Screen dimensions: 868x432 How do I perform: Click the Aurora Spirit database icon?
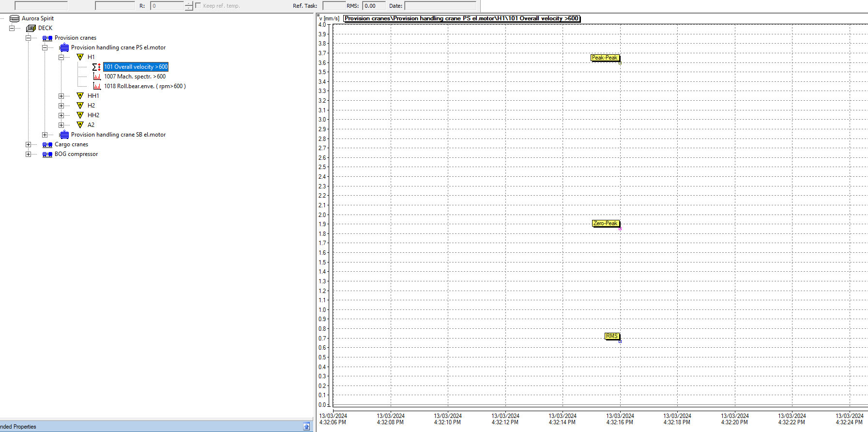coord(15,18)
